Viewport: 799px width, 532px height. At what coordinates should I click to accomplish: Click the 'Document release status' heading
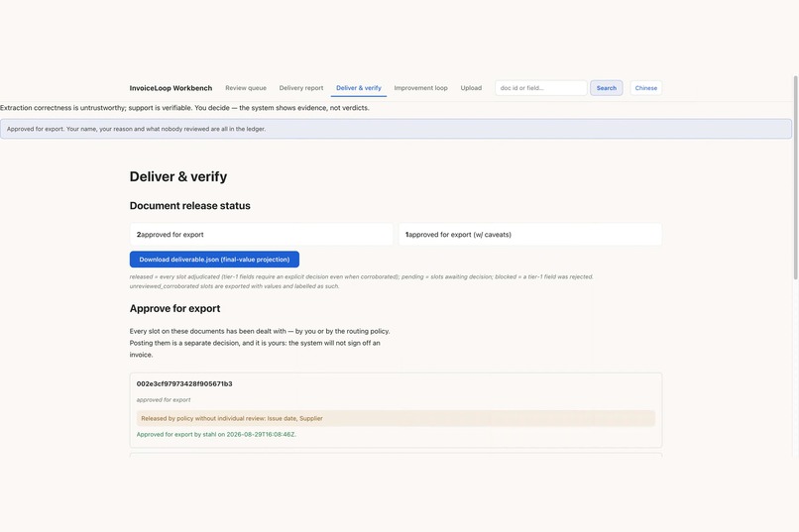(190, 206)
